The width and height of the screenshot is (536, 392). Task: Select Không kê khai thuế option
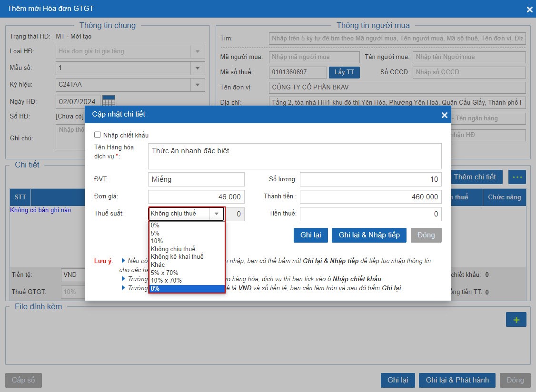[x=186, y=256]
